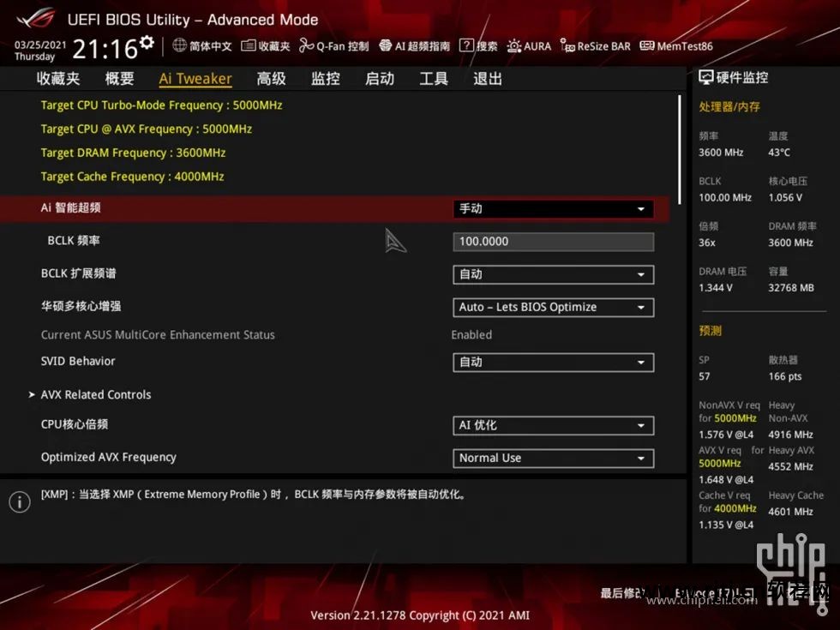This screenshot has height=630, width=840.
Task: Click the 1.344 V DRAM voltage value
Action: (x=715, y=288)
